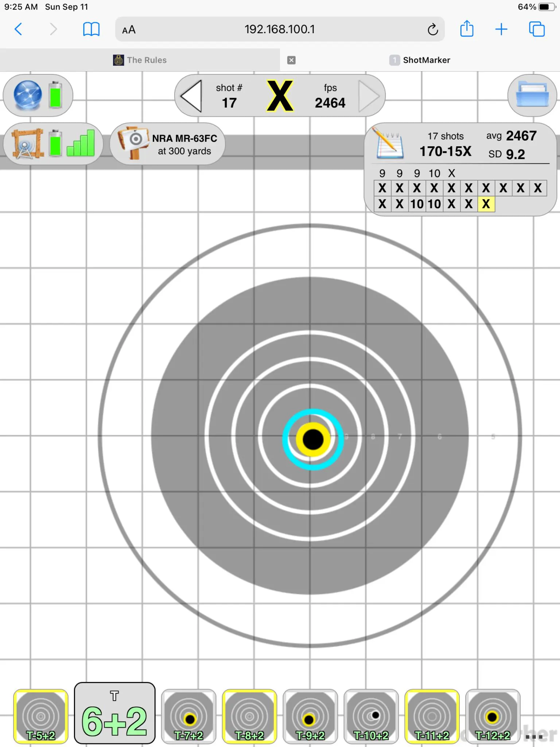Viewport: 560px width, 747px height.
Task: Tap the avg 2467 velocity value
Action: 511,136
